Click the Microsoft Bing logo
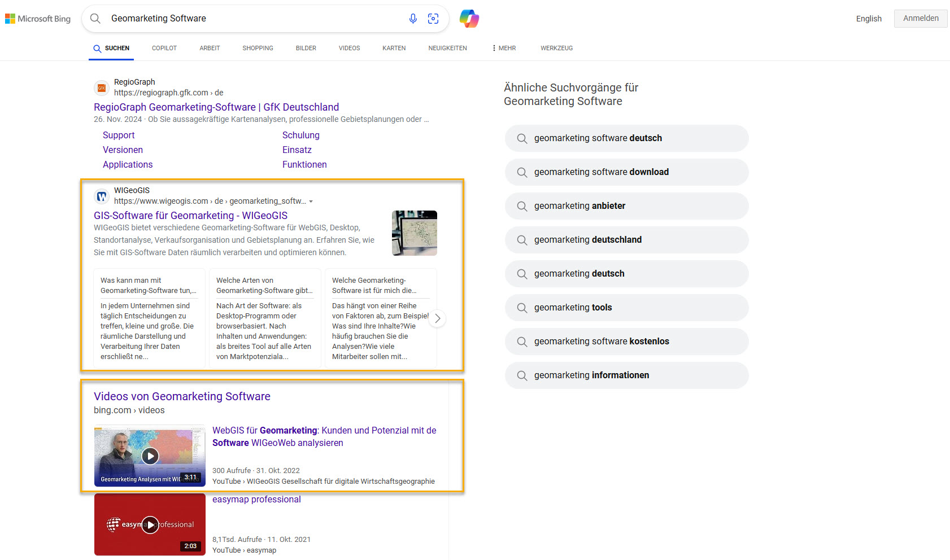 pyautogui.click(x=38, y=19)
